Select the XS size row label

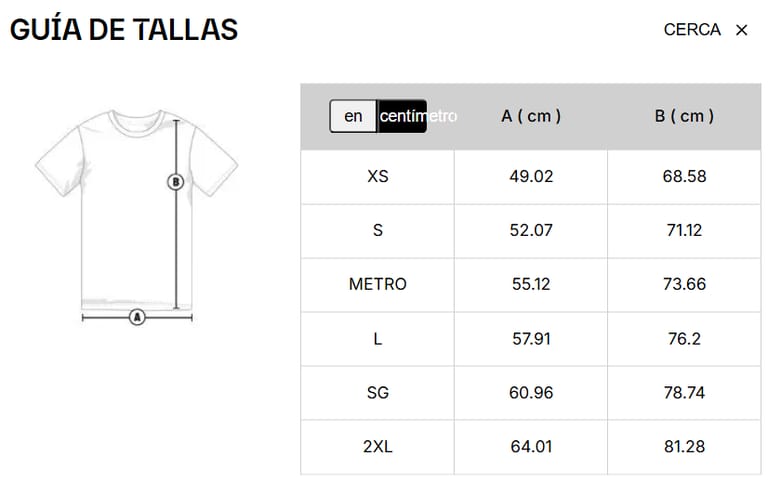click(378, 176)
